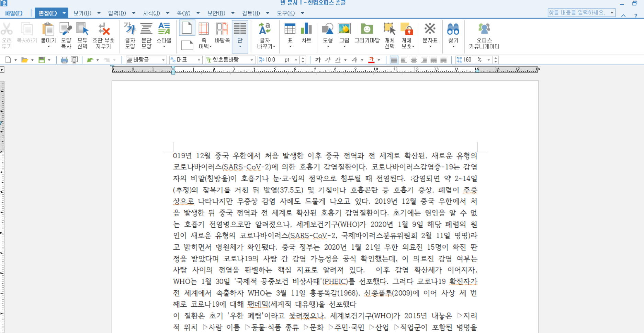
Task: Click the Master Page (바탕쪽) icon
Action: pyautogui.click(x=222, y=33)
